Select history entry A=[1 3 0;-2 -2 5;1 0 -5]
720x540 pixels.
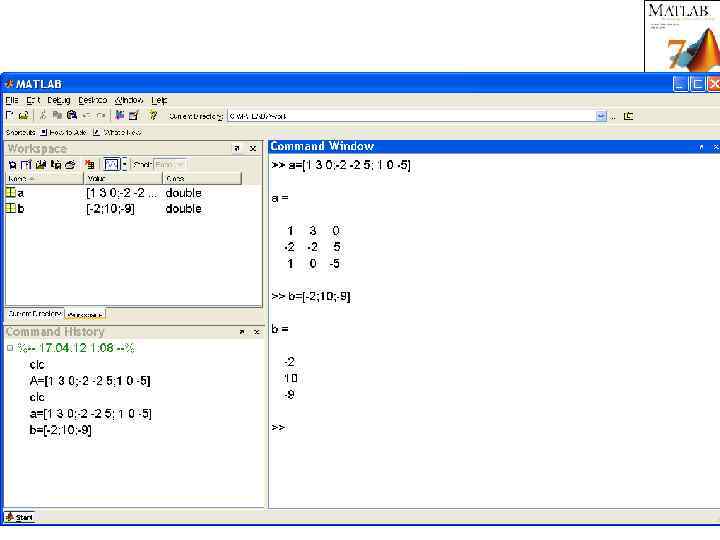coord(90,381)
